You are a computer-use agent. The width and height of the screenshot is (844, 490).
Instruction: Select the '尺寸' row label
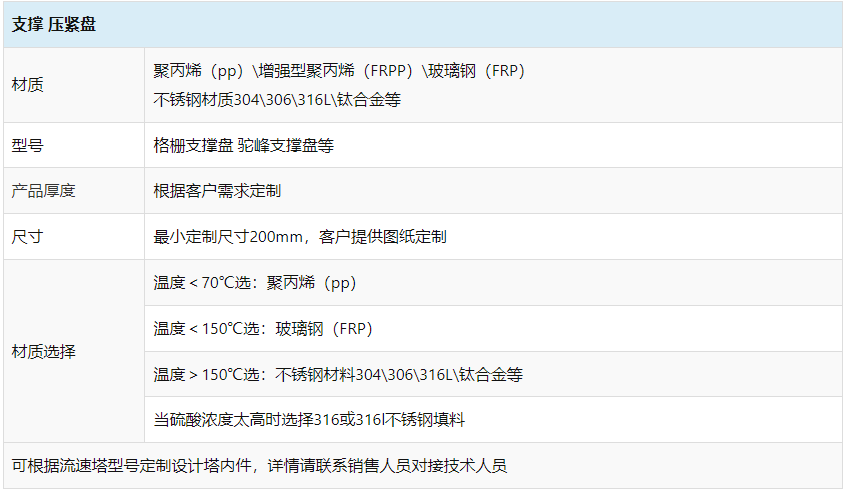pyautogui.click(x=27, y=236)
